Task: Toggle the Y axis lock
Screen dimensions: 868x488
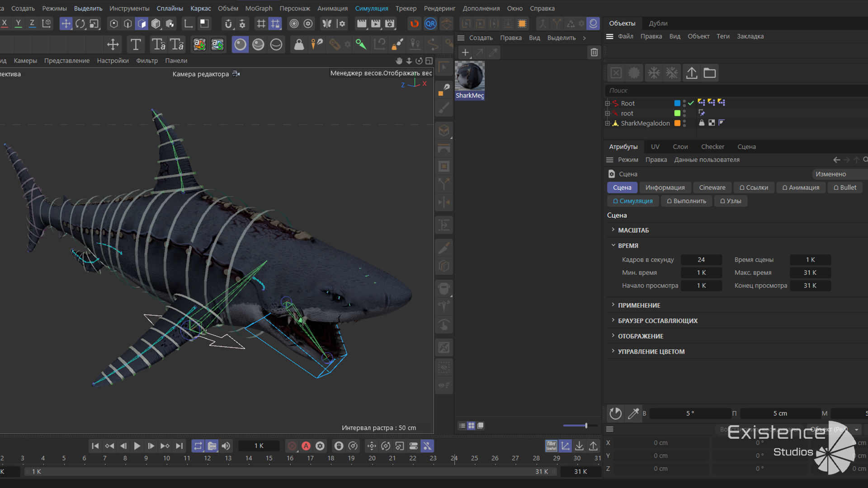Action: 18,23
